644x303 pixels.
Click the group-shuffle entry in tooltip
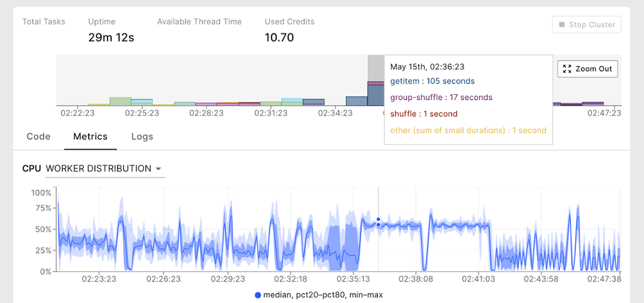point(441,97)
